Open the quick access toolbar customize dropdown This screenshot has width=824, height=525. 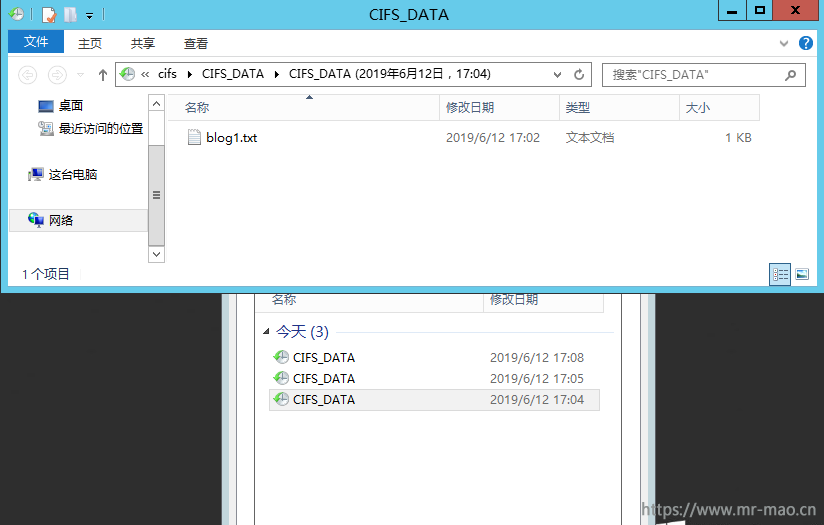[89, 15]
